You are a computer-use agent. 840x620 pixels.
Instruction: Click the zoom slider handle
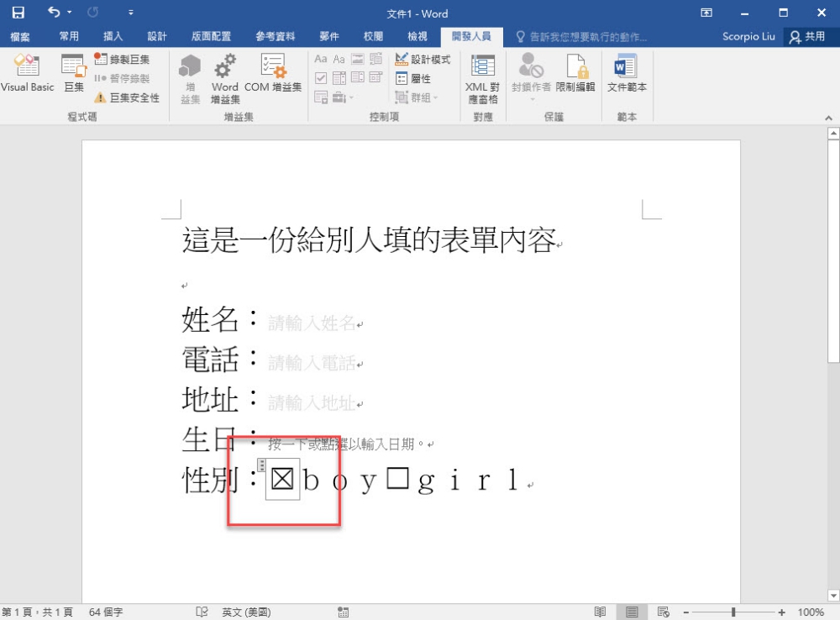(733, 612)
